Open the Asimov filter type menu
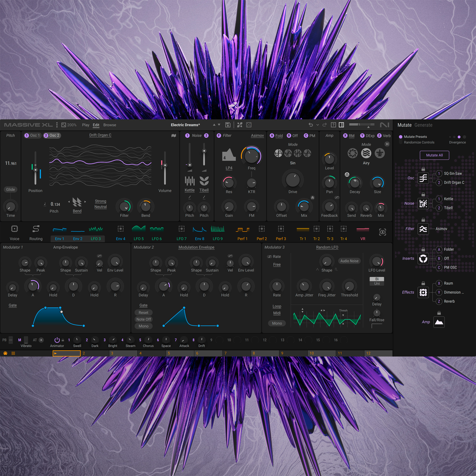The height and width of the screenshot is (476, 476). 257,136
